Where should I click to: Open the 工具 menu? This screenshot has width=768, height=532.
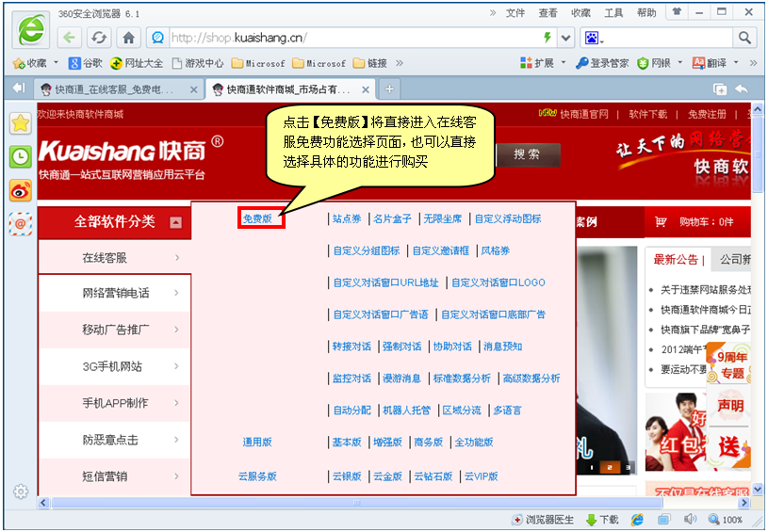point(613,13)
